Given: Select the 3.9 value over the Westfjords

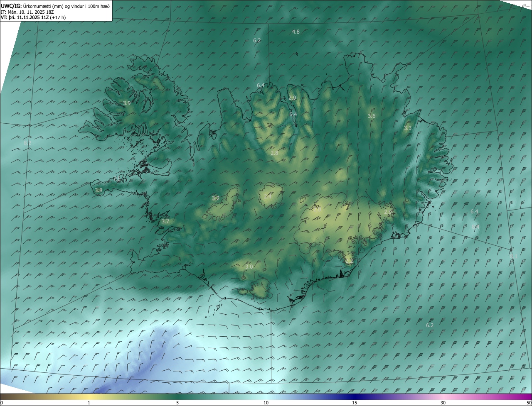Looking at the screenshot, I should coord(127,103).
